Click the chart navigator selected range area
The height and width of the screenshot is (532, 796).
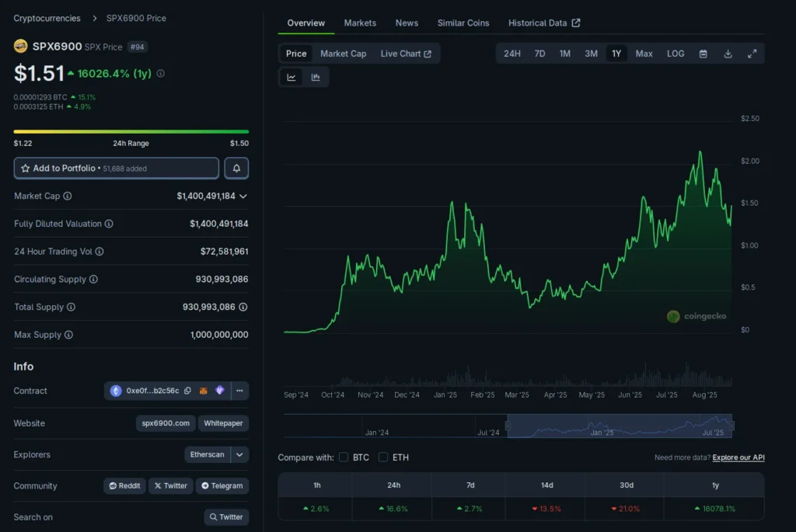(x=620, y=426)
